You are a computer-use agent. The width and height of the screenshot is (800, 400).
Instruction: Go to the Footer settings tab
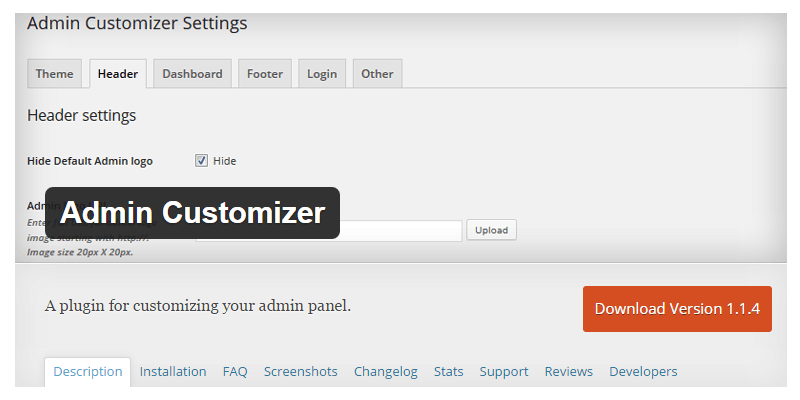point(265,74)
